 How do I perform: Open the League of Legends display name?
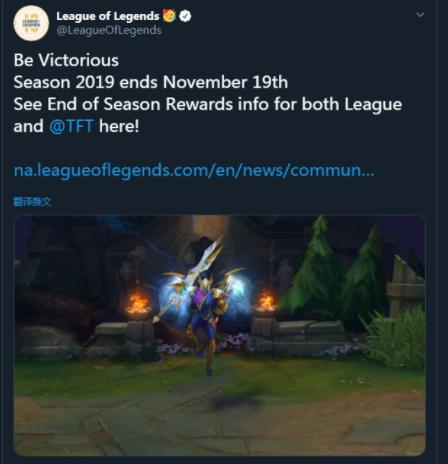click(108, 16)
